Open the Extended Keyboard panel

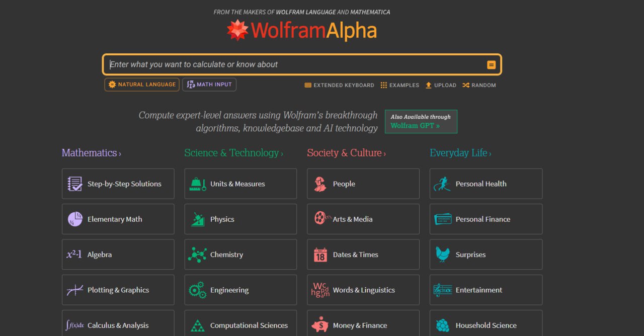click(x=339, y=86)
